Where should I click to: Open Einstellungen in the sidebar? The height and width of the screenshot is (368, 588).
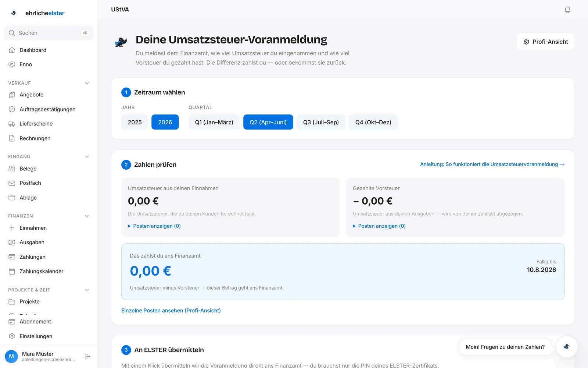(49, 336)
